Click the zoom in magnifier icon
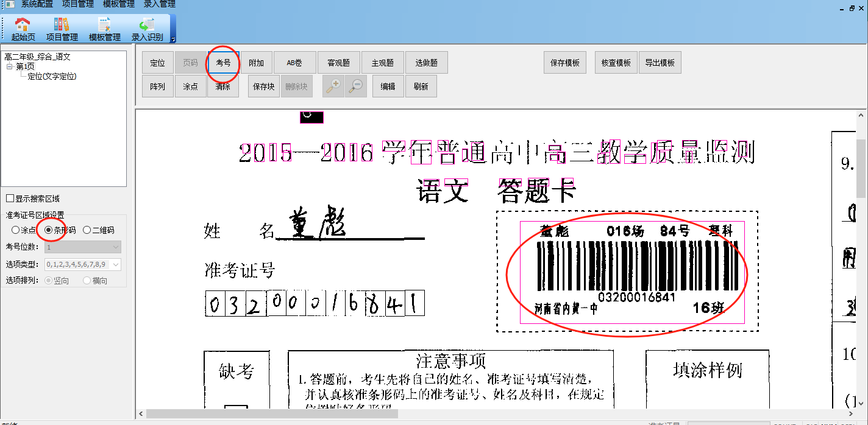Viewport: 868px width, 425px height. [333, 86]
